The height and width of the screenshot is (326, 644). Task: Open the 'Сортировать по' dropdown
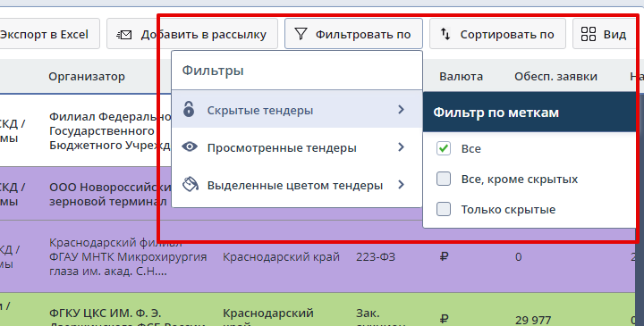click(x=497, y=34)
